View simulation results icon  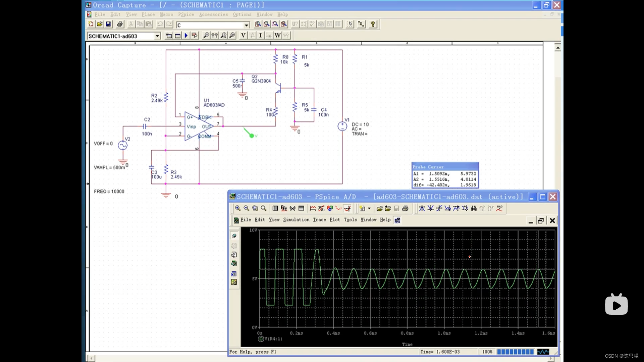coord(195,36)
